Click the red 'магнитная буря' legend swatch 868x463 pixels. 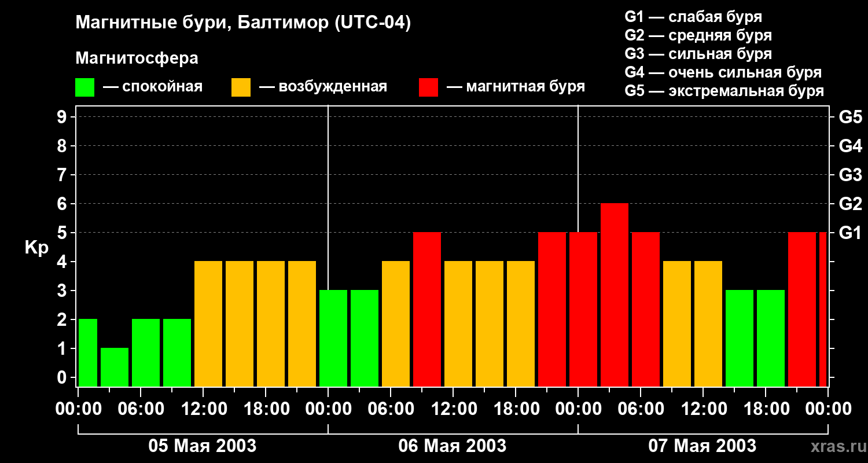click(x=428, y=87)
